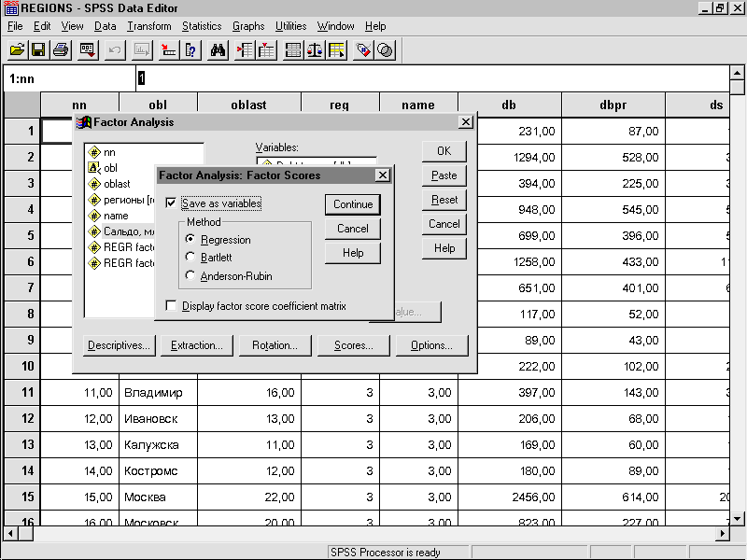
Task: Open the Extraction... options button
Action: tap(197, 345)
